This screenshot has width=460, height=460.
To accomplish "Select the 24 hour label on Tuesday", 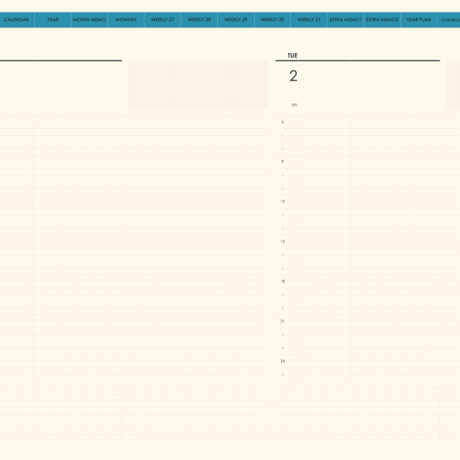I will [283, 361].
